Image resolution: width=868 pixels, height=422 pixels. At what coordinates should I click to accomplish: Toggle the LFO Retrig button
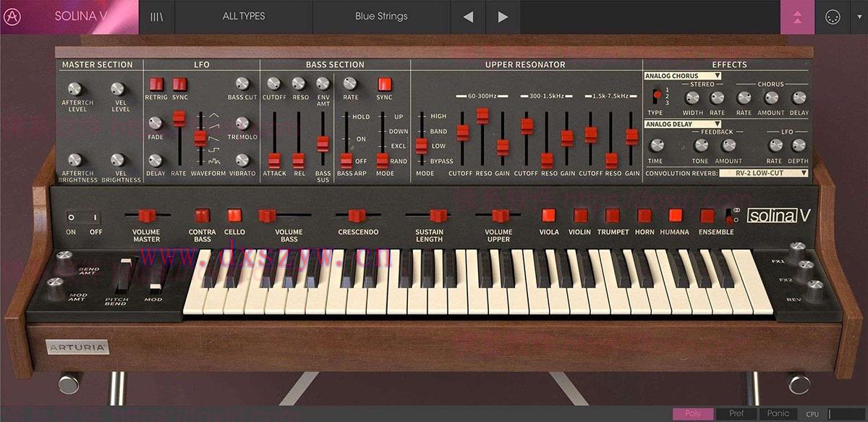pos(156,83)
